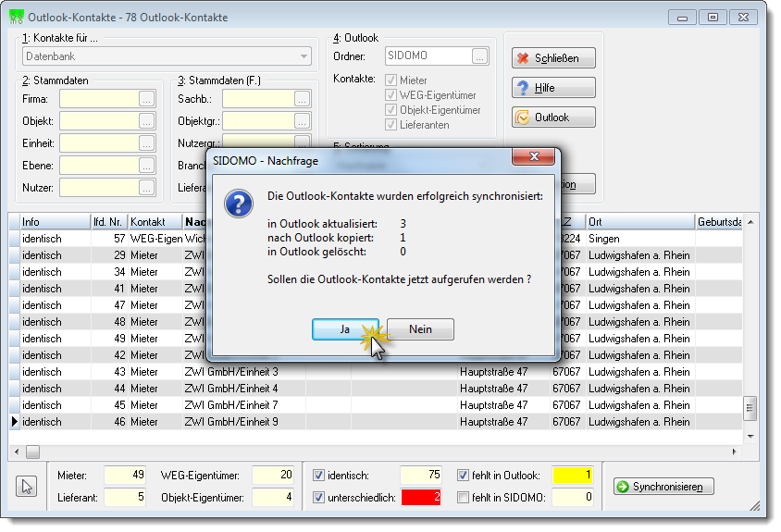Viewport: 781px width, 532px height.
Task: Click the Ort column header
Action: click(x=640, y=222)
